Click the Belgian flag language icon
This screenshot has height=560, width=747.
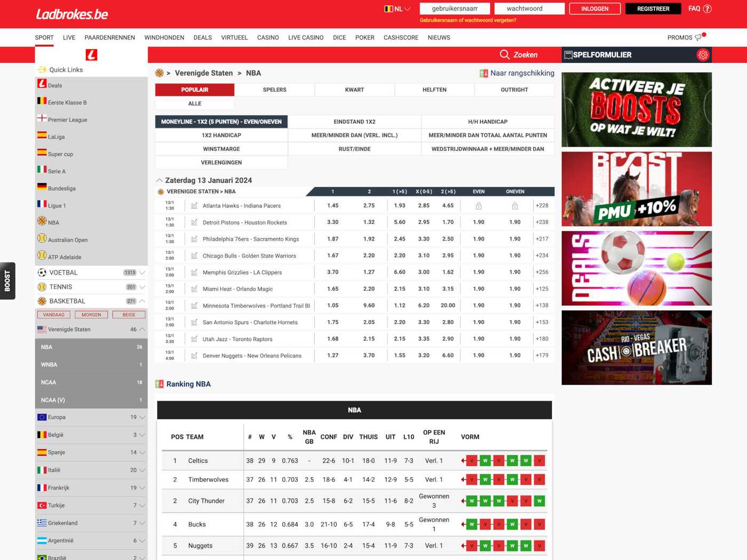[389, 9]
